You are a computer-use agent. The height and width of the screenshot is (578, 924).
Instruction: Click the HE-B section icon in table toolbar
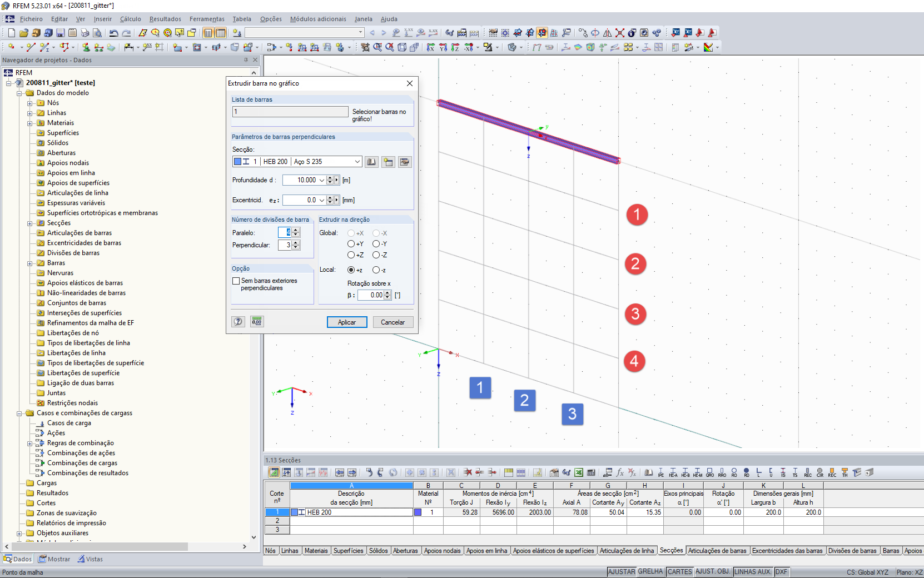[x=685, y=472]
